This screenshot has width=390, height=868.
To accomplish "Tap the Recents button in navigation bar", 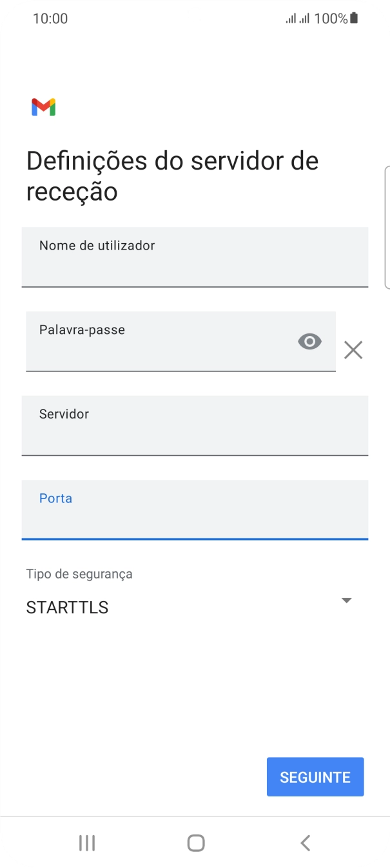I will coord(86,842).
